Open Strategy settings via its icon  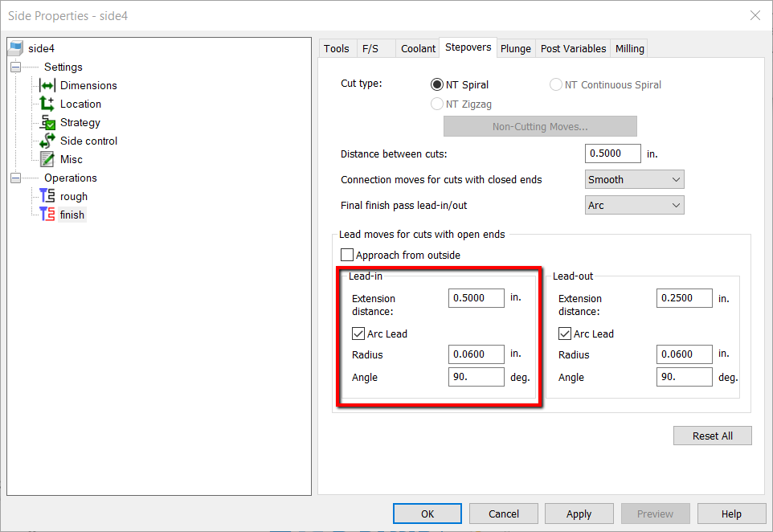tap(47, 122)
